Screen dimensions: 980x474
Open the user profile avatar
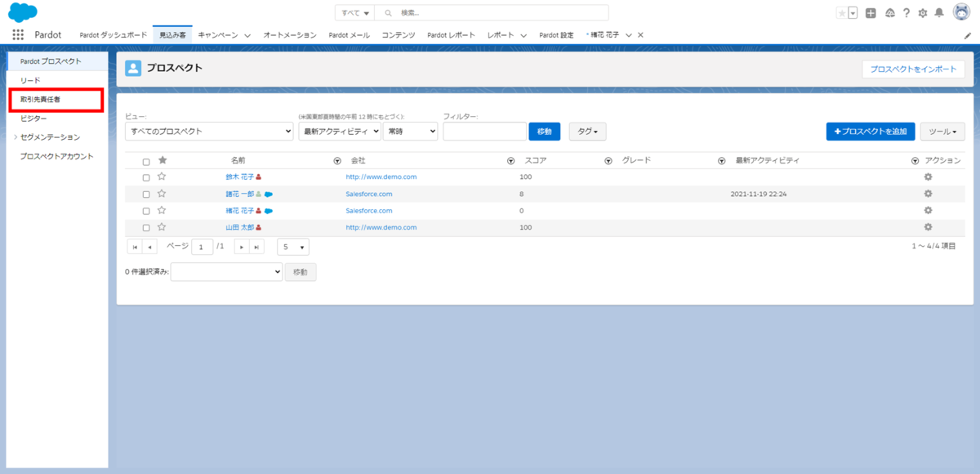pyautogui.click(x=961, y=12)
